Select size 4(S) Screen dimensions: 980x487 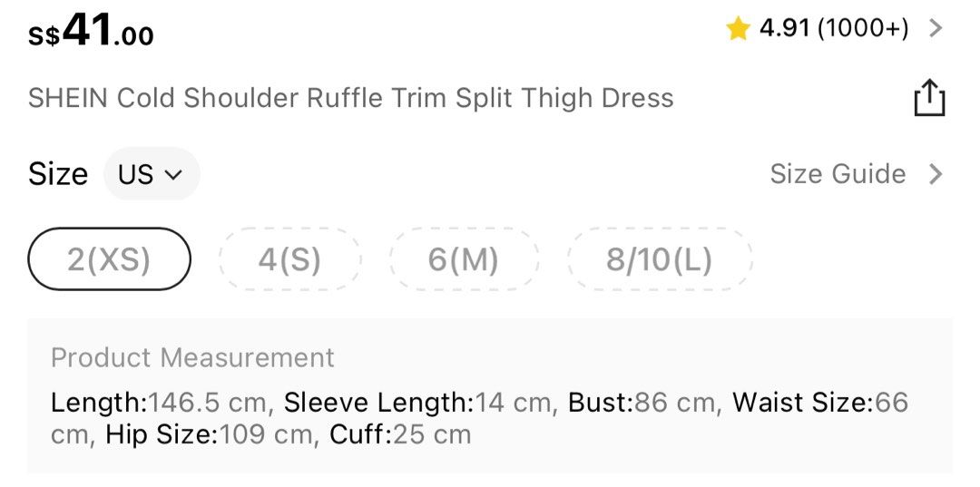289,259
